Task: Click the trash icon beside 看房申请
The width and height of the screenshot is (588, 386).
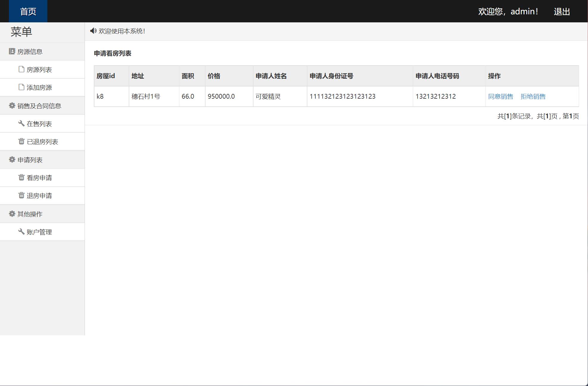Action: (x=21, y=178)
